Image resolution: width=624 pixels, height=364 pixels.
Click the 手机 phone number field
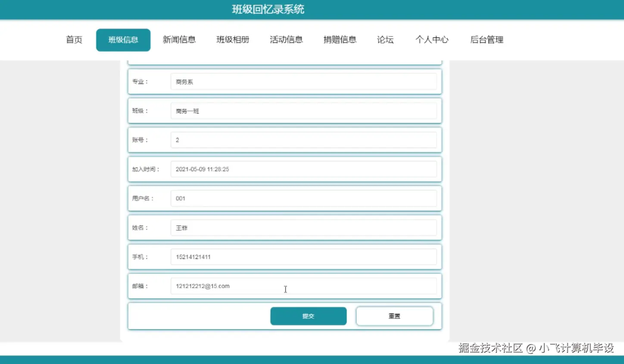coord(304,257)
